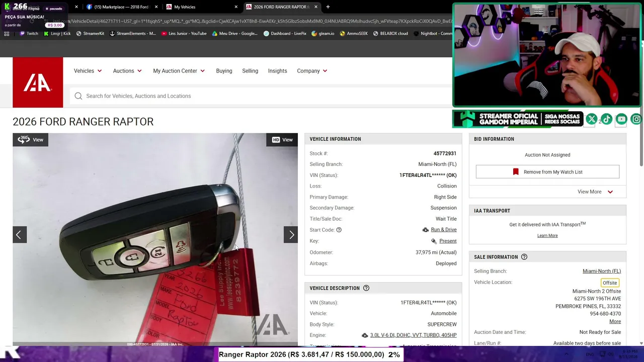Click the Sale Information help icon

click(524, 257)
